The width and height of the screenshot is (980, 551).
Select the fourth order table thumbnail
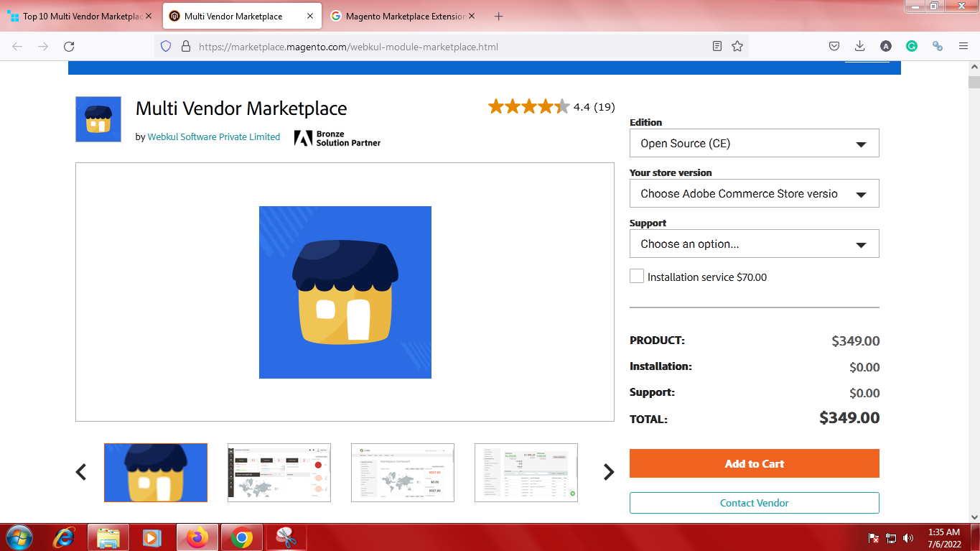(526, 472)
